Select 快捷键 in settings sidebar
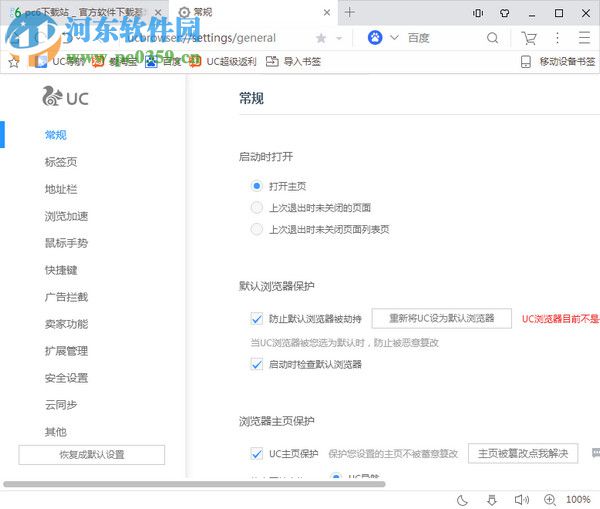The height and width of the screenshot is (509, 600). (61, 270)
